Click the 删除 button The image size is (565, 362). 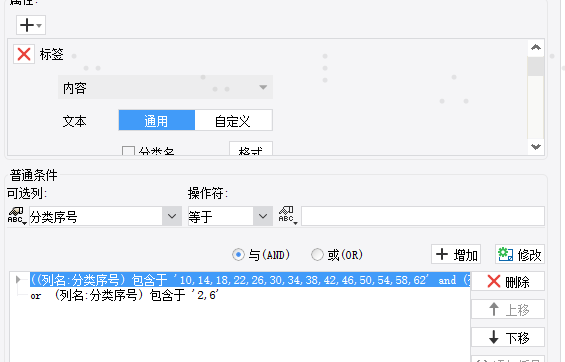click(x=508, y=281)
